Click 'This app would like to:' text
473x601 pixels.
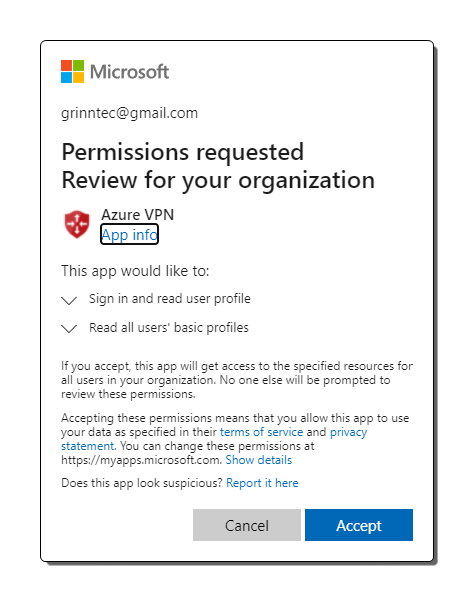(135, 271)
